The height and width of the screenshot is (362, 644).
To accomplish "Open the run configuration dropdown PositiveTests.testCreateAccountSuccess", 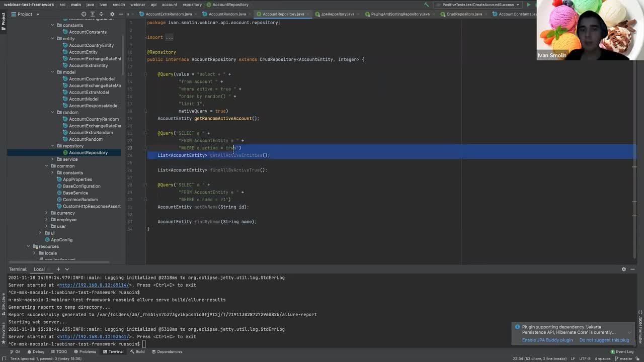I will 478,5.
